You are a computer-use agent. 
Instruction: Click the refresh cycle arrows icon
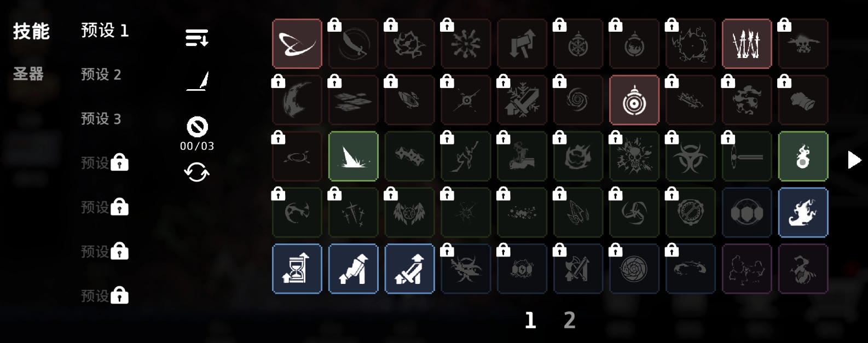[197, 173]
